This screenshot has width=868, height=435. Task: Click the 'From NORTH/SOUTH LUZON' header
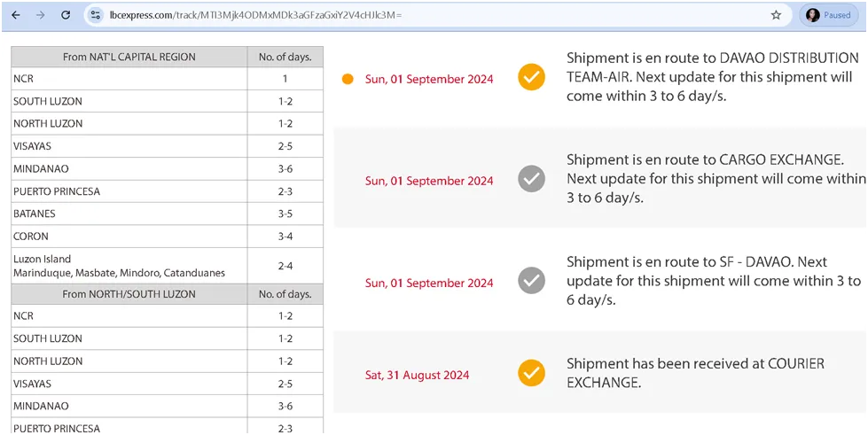129,294
